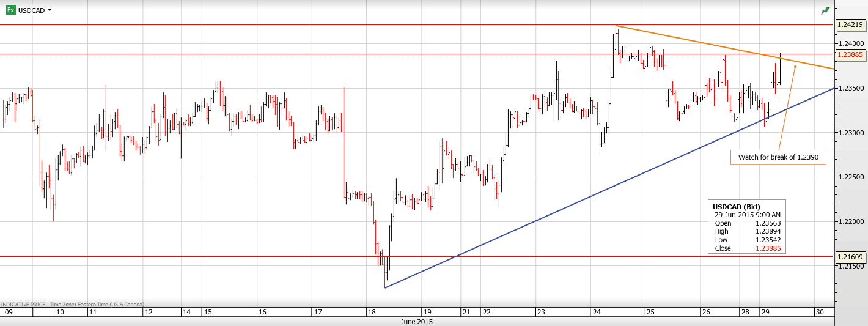Click the 1.22000 price axis tick label
Viewport: 868px width, 326px height.
852,221
